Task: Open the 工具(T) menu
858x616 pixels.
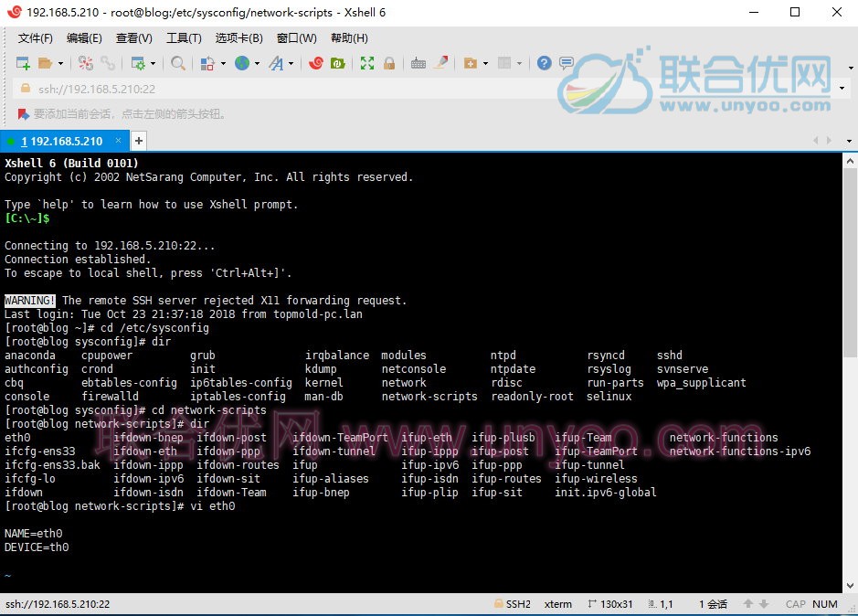Action: [184, 38]
